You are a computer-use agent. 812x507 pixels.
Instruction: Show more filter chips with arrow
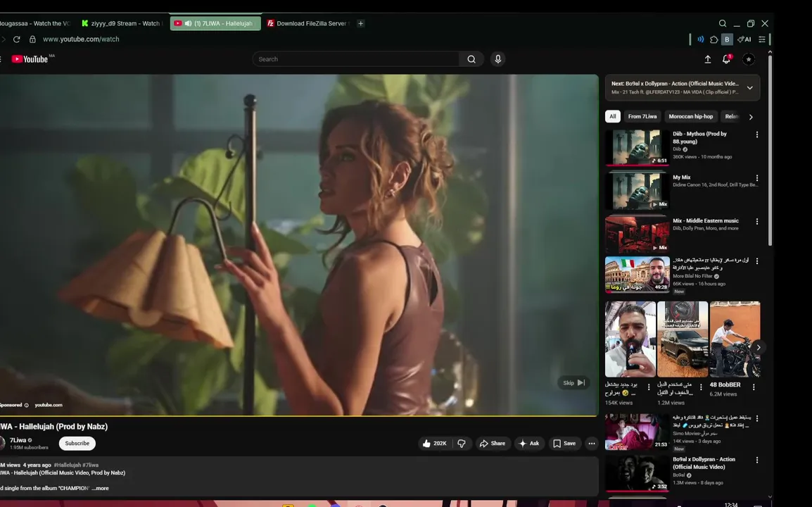751,117
